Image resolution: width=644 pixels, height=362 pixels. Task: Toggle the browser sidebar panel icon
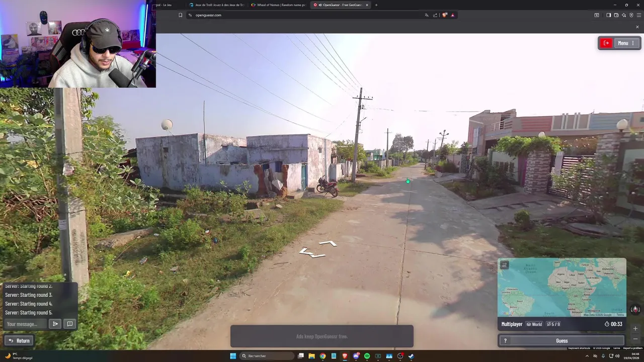[608, 15]
